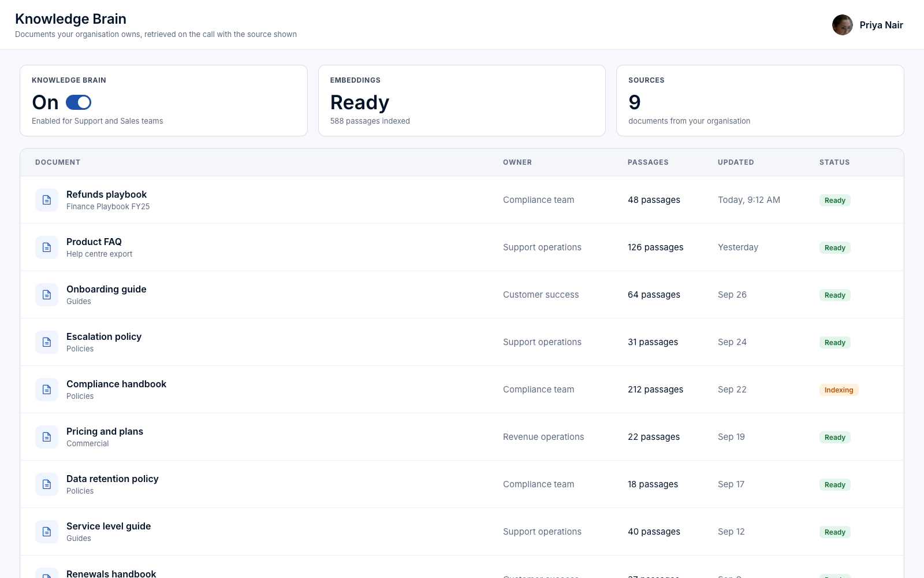Click the Ready badge on Escalation policy
Viewport: 924px width, 578px height.
(x=834, y=343)
